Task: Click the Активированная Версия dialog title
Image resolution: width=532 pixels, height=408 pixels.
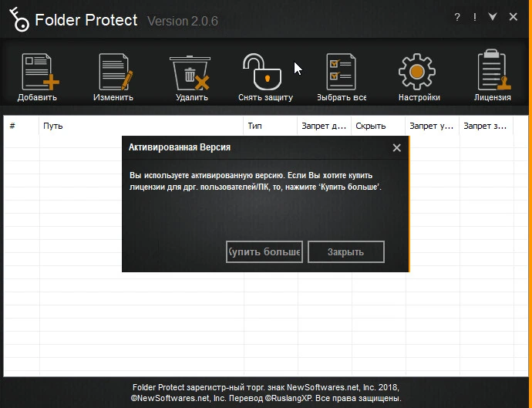Action: (x=180, y=147)
